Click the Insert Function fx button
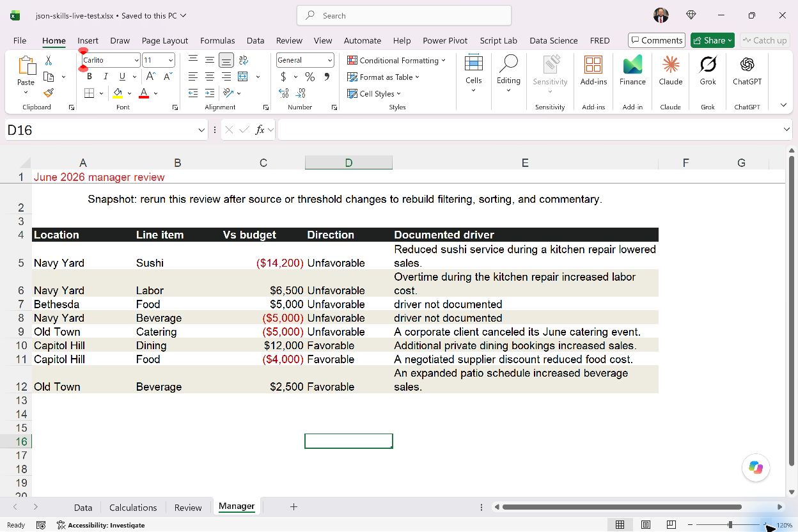Screen dimensions: 798x532 (260, 130)
